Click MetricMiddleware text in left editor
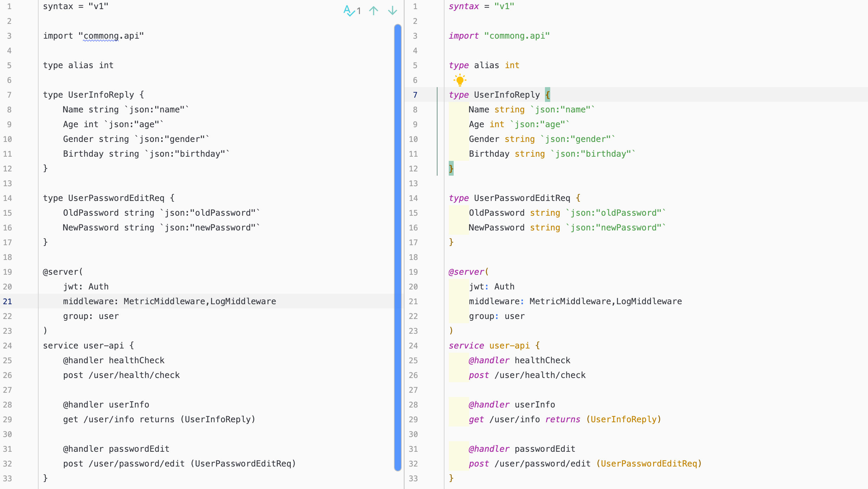The height and width of the screenshot is (489, 868). click(x=164, y=301)
